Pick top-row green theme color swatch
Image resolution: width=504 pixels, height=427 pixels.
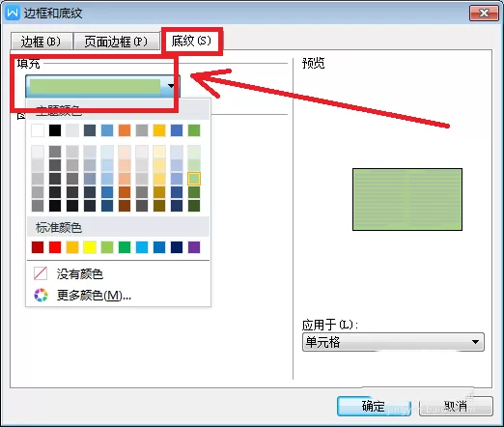pyautogui.click(x=194, y=130)
